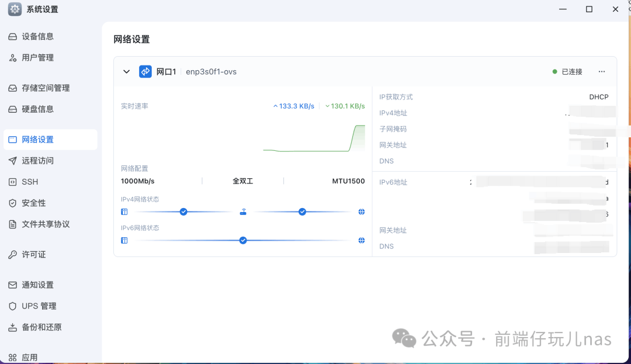This screenshot has width=631, height=364.
Task: Click the device icon at IPv4网络状态 start
Action: click(x=124, y=212)
